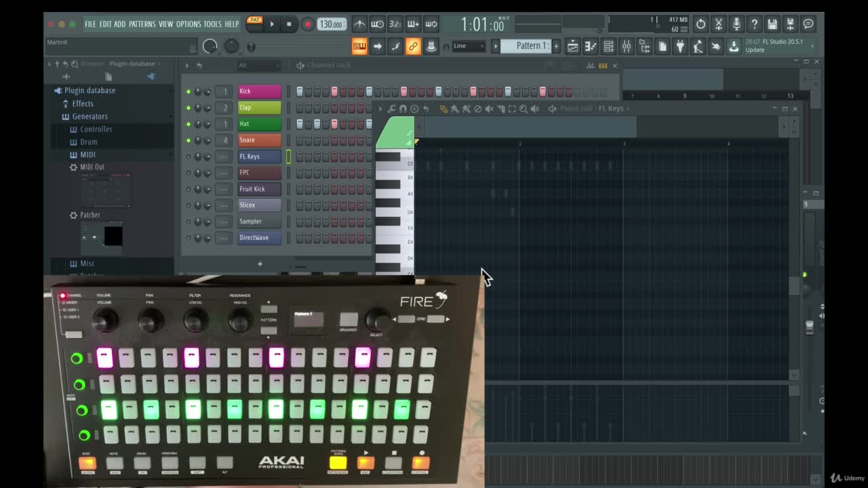Select the Paint brush tool in piano roll
868x488 pixels.
[x=454, y=108]
